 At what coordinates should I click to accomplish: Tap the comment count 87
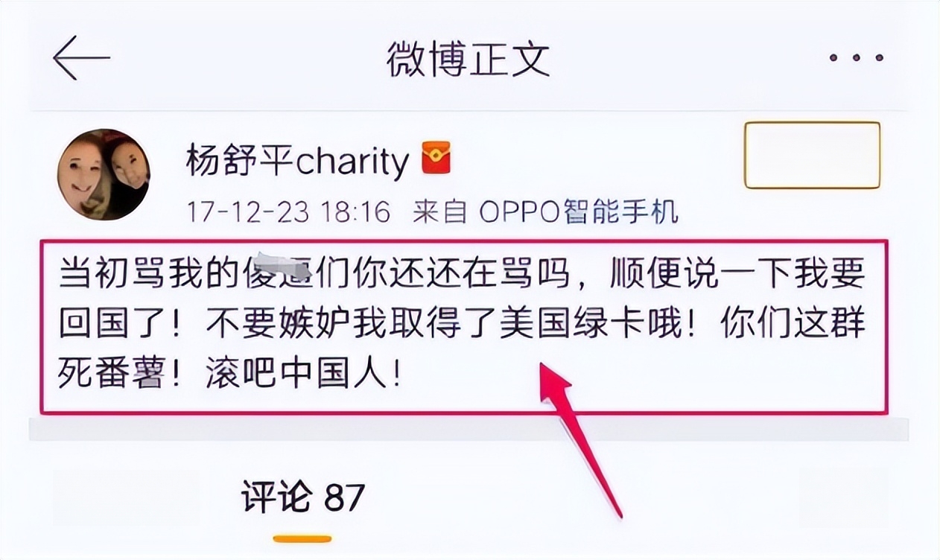tap(344, 497)
